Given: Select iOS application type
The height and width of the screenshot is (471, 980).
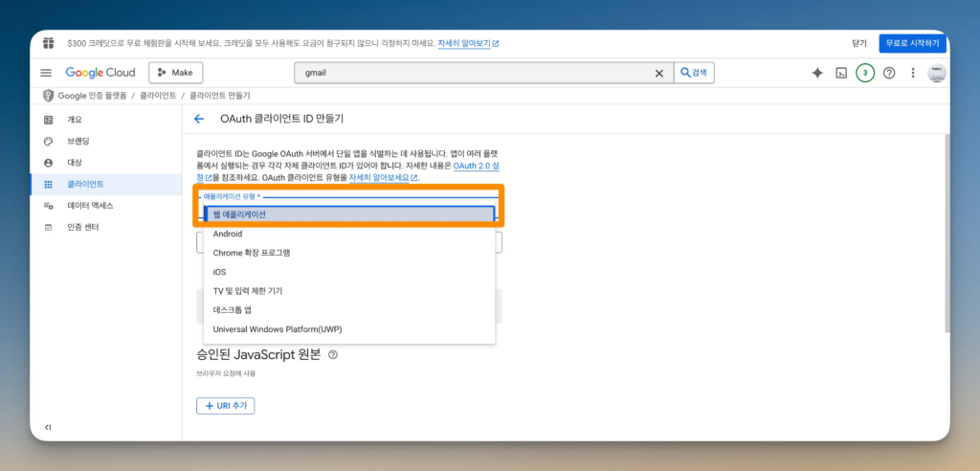Looking at the screenshot, I should (349, 272).
